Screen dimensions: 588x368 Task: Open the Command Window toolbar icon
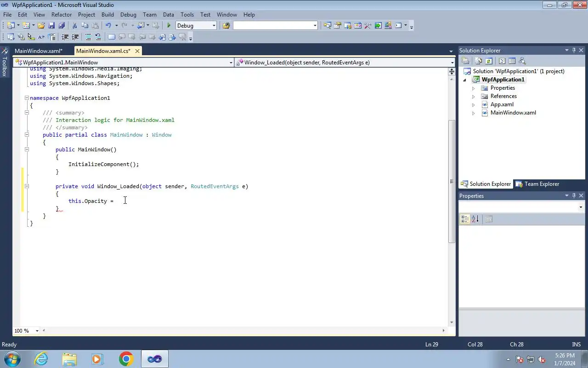398,26
